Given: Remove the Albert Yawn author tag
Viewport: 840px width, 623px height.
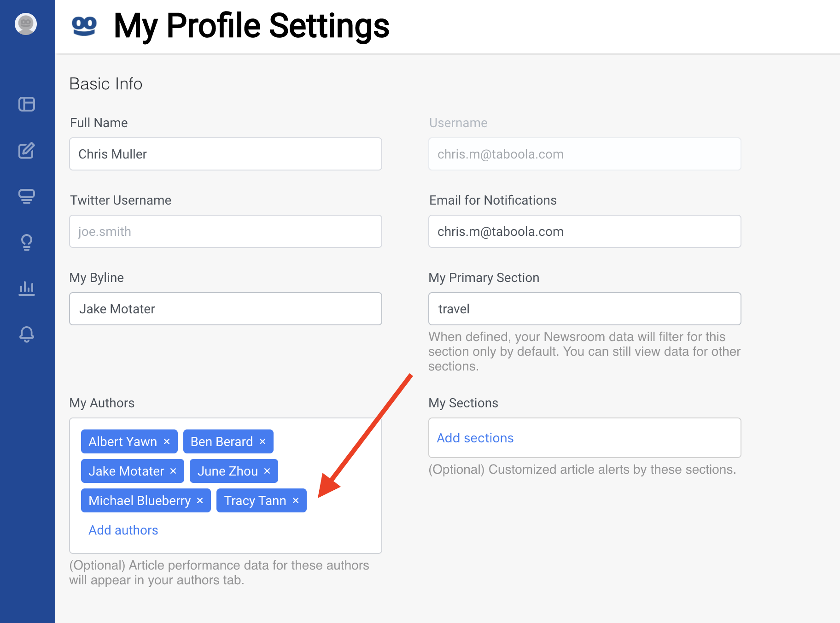Looking at the screenshot, I should click(x=167, y=441).
